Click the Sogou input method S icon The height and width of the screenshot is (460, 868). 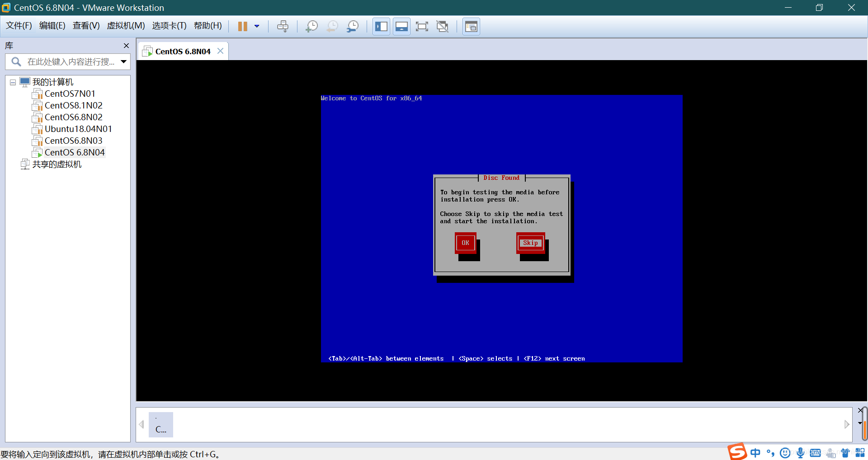point(737,451)
